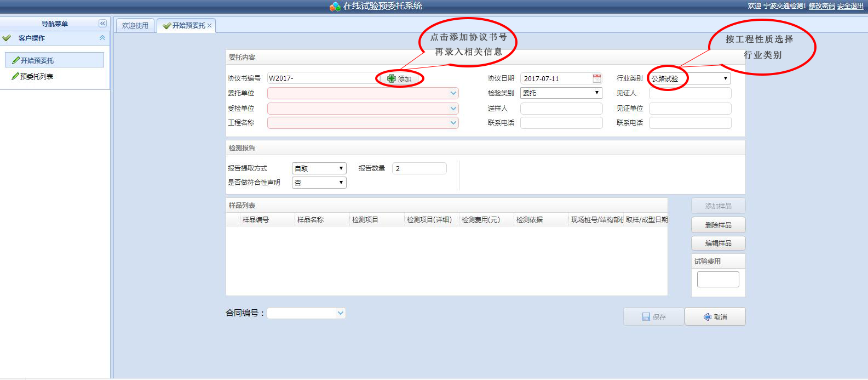Close the 开始预委托 tab

(x=209, y=26)
